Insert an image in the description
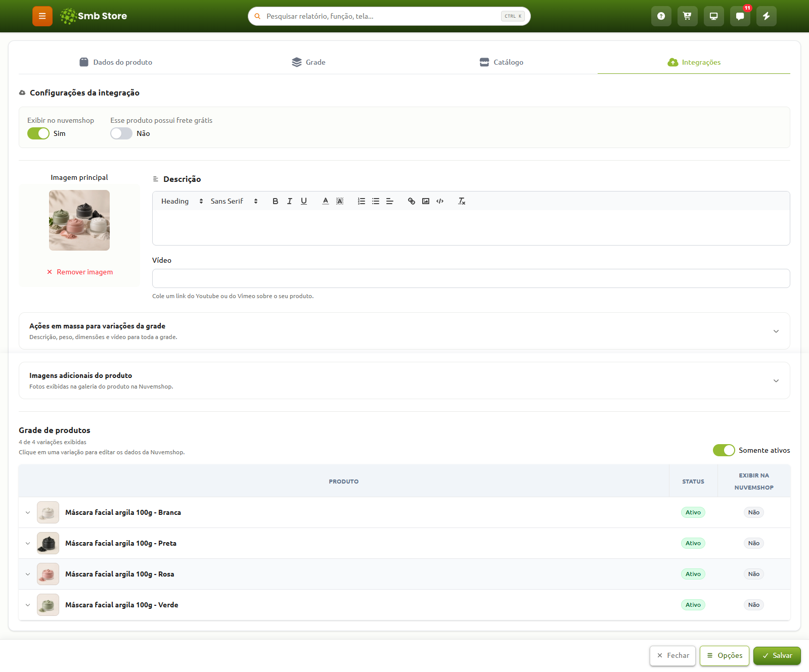809x672 pixels. click(426, 201)
